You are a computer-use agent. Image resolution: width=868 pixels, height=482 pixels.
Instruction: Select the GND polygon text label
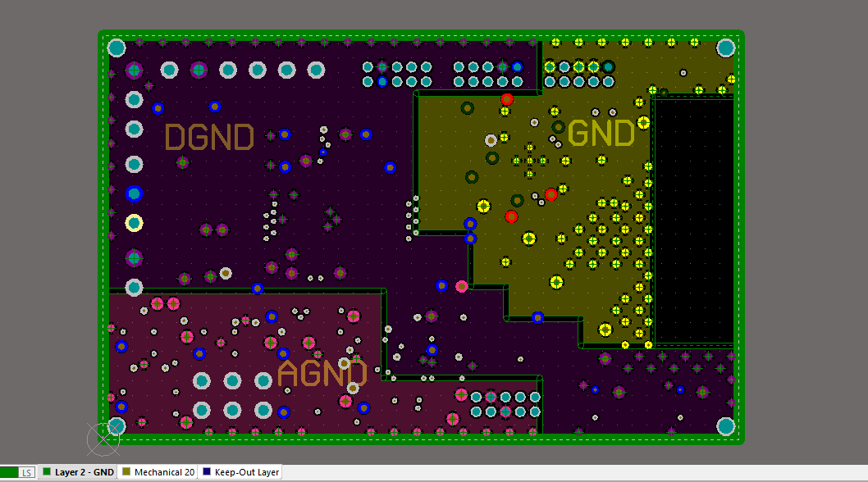tap(601, 133)
